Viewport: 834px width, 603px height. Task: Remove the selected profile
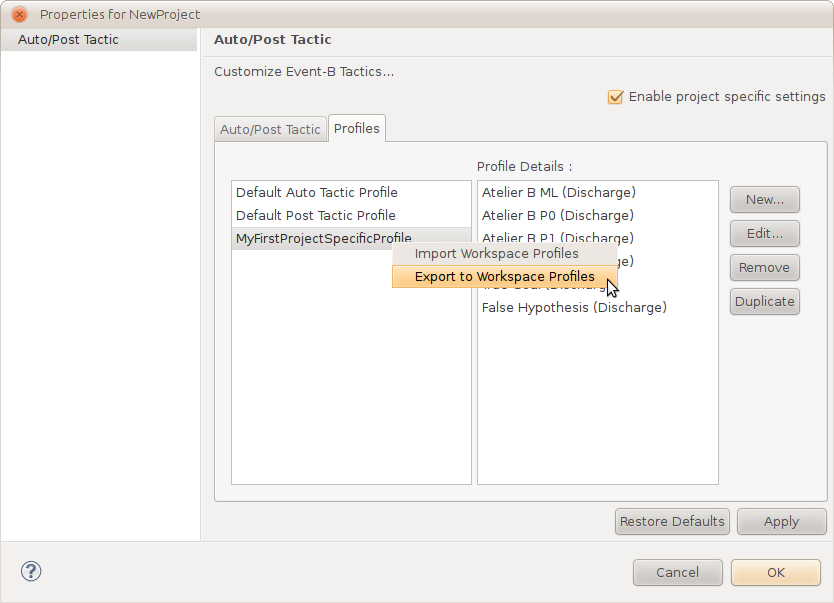click(x=764, y=267)
